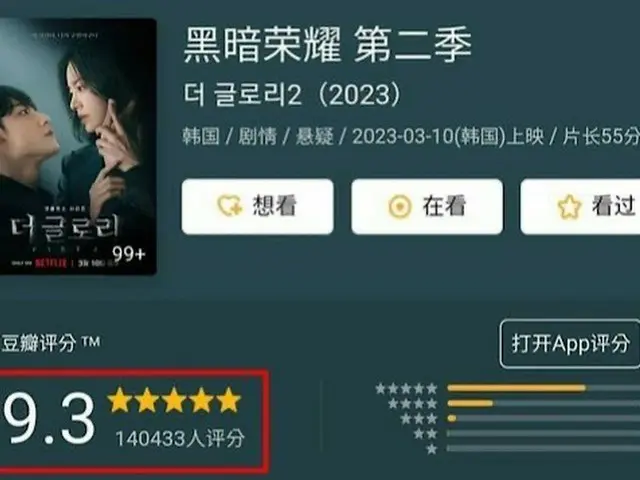The height and width of the screenshot is (480, 640).
Task: Mark show as 看过
Action: [x=580, y=207]
